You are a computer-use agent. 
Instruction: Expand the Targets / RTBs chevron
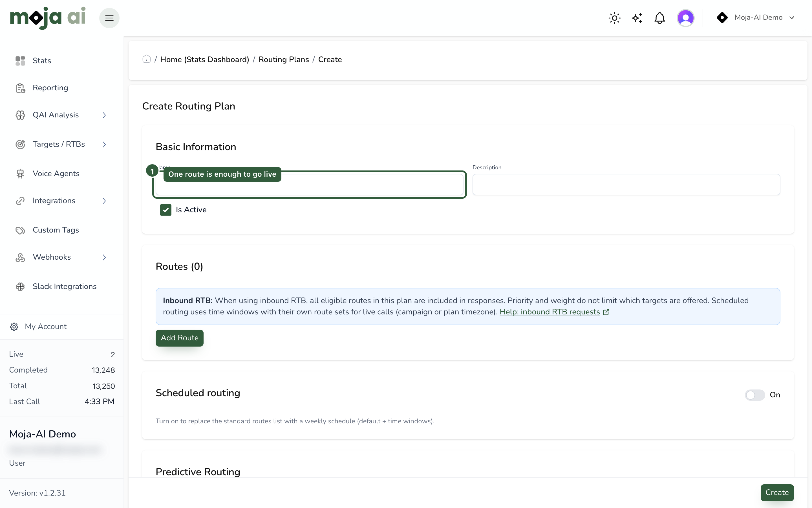point(104,144)
